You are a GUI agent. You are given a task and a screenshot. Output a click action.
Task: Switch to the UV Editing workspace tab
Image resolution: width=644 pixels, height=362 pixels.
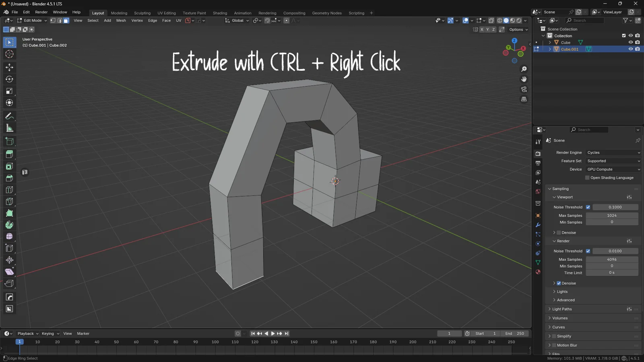tap(167, 13)
